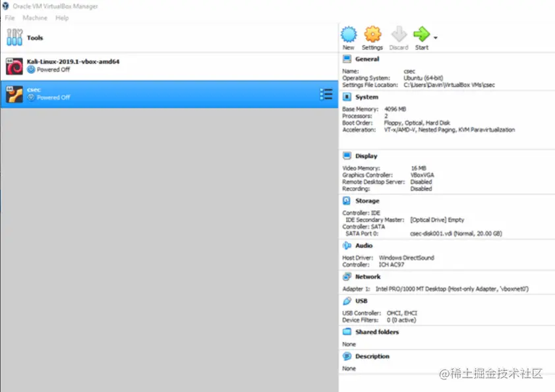Select Kali-Linux-2019.1-vbox-amd64 machine name
The width and height of the screenshot is (555, 392).
coord(73,61)
